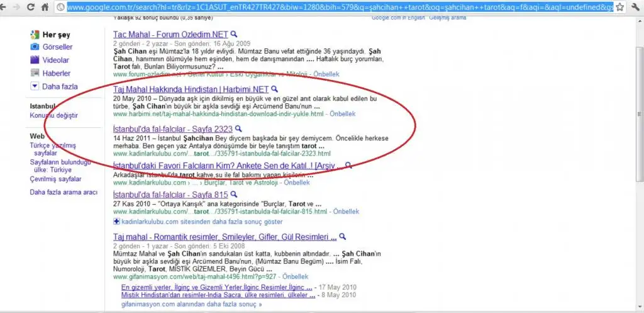Filter by Sayfaların bulunduğu ülke: Türkiye
The image size is (644, 313).
(x=60, y=166)
